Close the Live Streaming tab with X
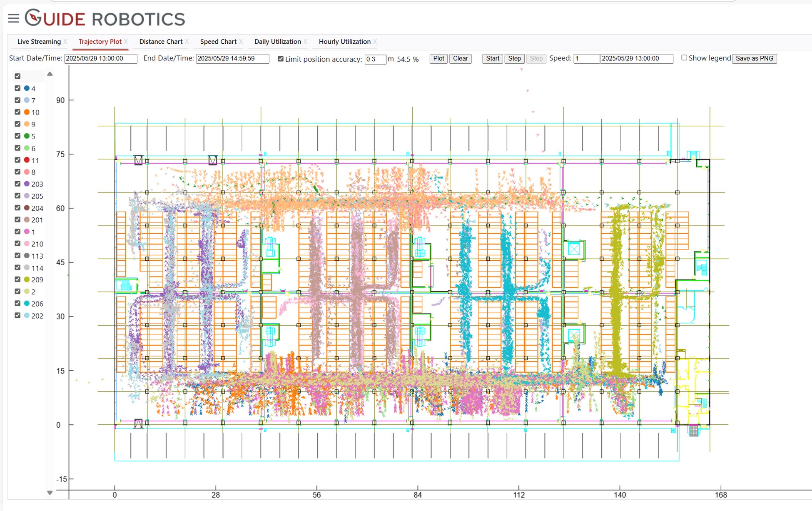 (65, 42)
